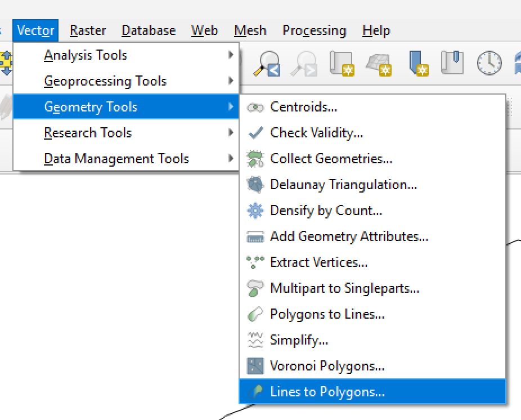The height and width of the screenshot is (420, 521).
Task: Click the Zoom Next toolbar icon
Action: [x=304, y=63]
